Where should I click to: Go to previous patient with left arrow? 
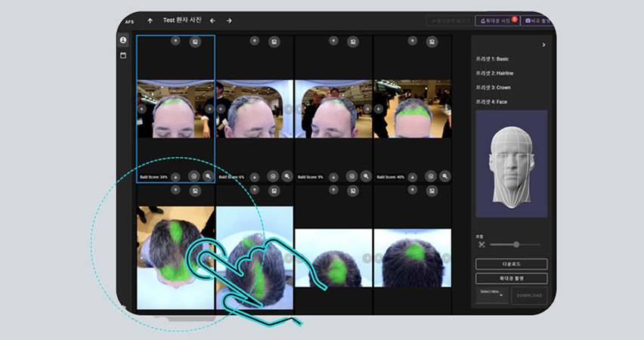[x=212, y=20]
